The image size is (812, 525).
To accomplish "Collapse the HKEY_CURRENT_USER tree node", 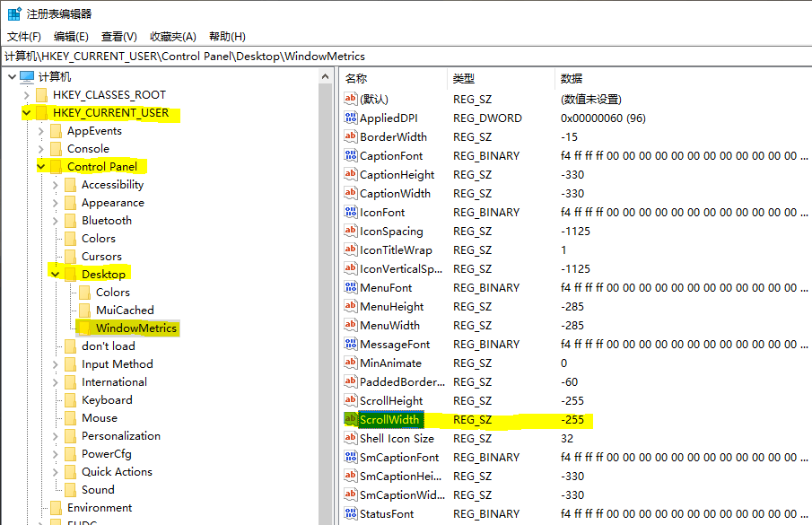I will click(26, 113).
